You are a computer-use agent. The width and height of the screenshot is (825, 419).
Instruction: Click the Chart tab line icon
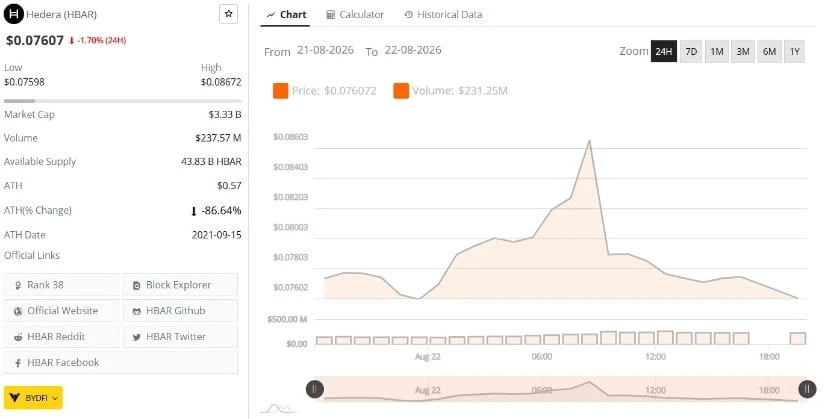[271, 15]
